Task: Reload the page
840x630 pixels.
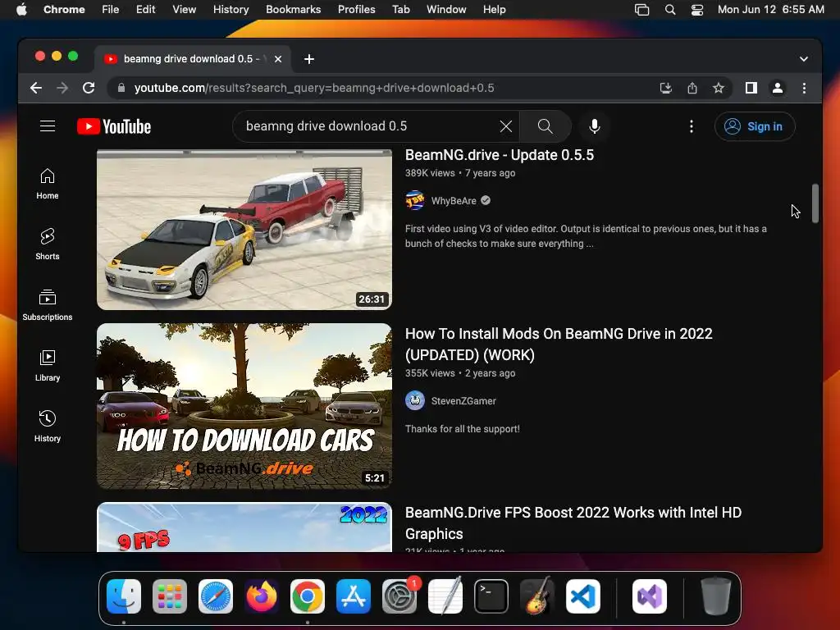Action: click(89, 88)
